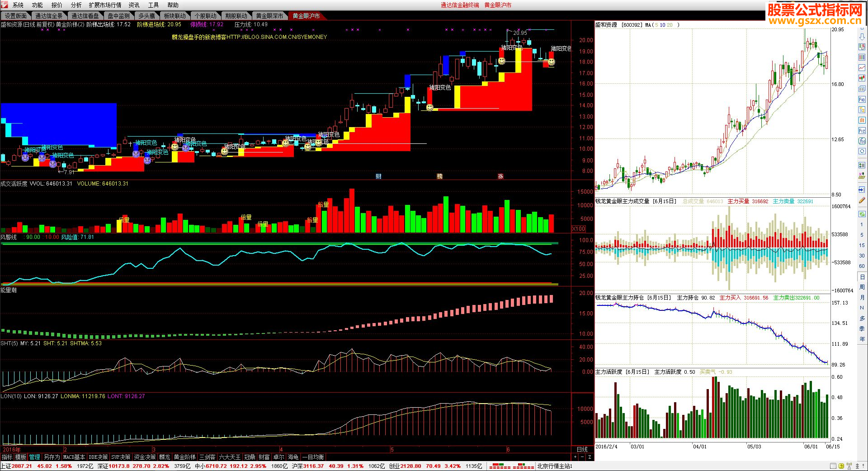Open the f(x) formula icon

(862, 141)
